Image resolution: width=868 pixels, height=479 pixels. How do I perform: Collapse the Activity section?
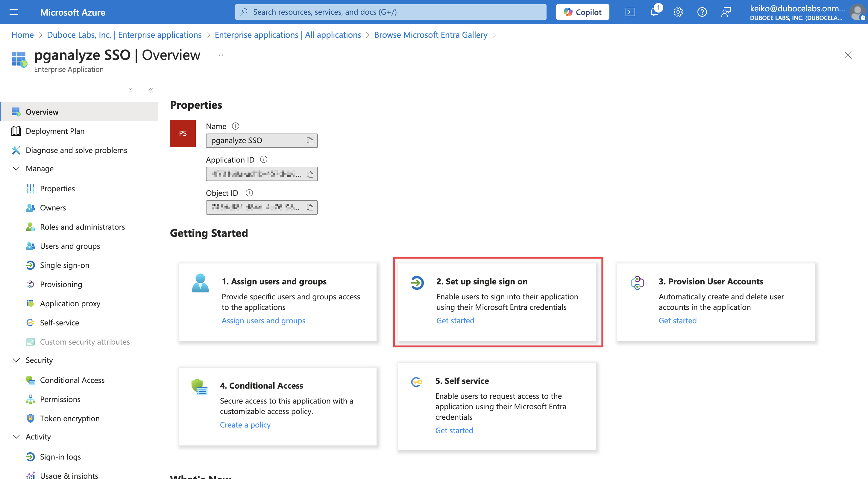click(16, 436)
